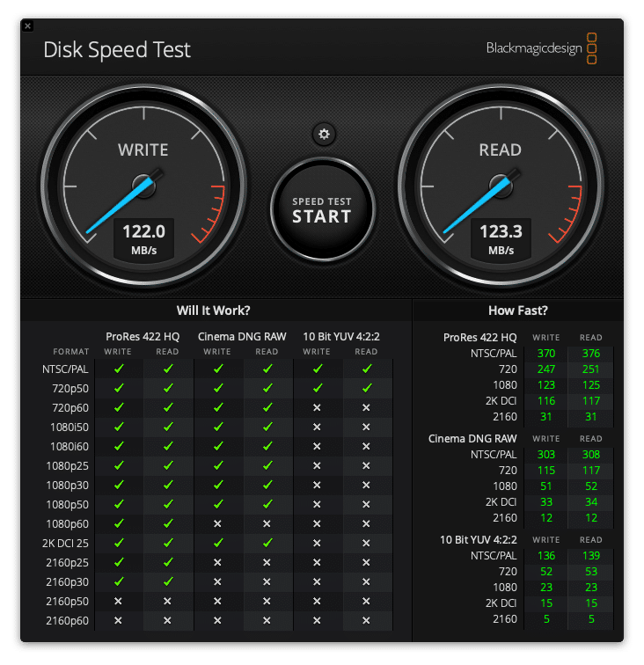
Task: Click the Speed Test Start button
Action: coord(322,209)
